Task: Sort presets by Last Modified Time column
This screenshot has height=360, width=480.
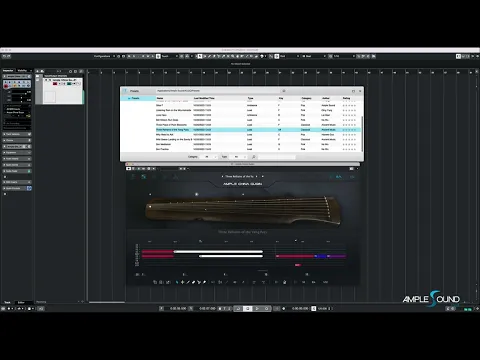Action: coord(204,98)
